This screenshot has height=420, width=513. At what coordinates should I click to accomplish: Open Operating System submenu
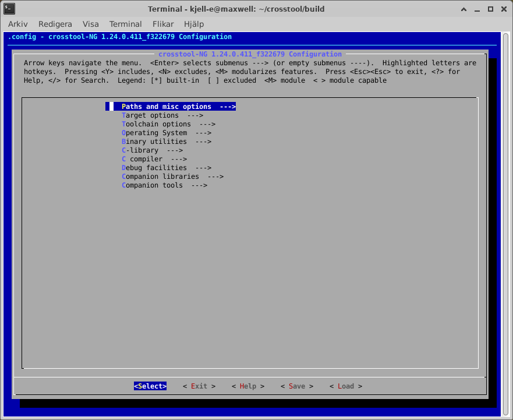click(x=167, y=133)
